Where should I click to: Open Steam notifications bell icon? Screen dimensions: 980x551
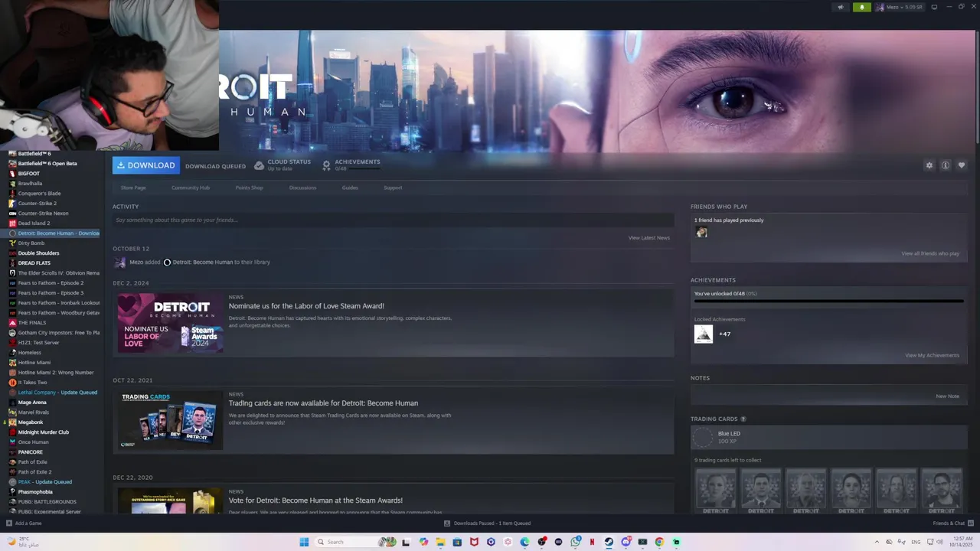click(861, 7)
